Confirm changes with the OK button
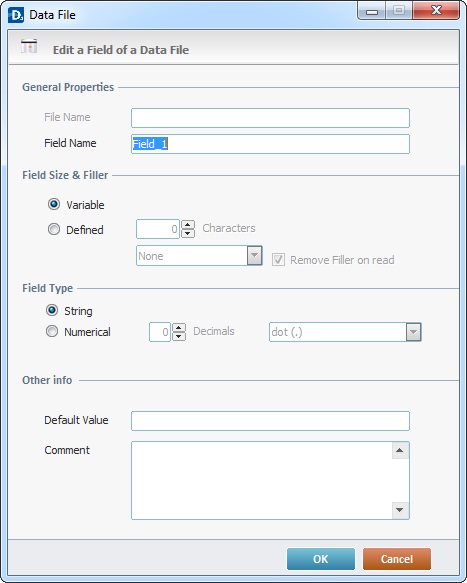The height and width of the screenshot is (583, 467). (321, 559)
